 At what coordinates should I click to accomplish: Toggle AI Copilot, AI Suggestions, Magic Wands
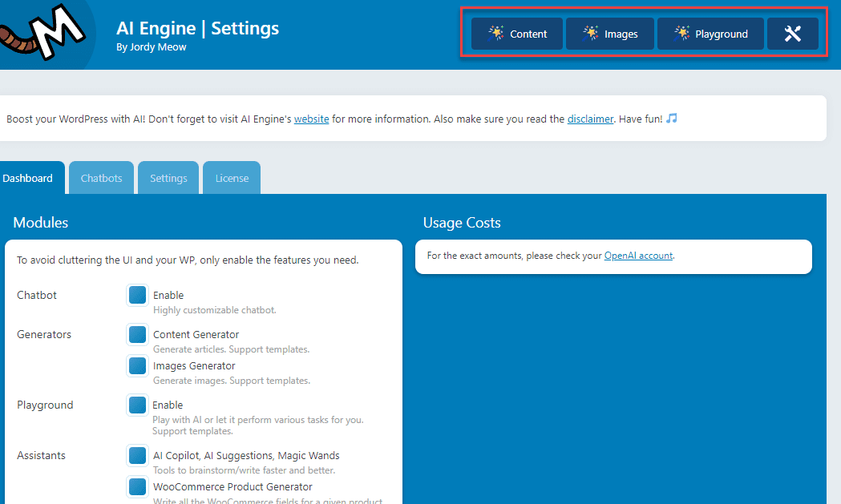[137, 455]
